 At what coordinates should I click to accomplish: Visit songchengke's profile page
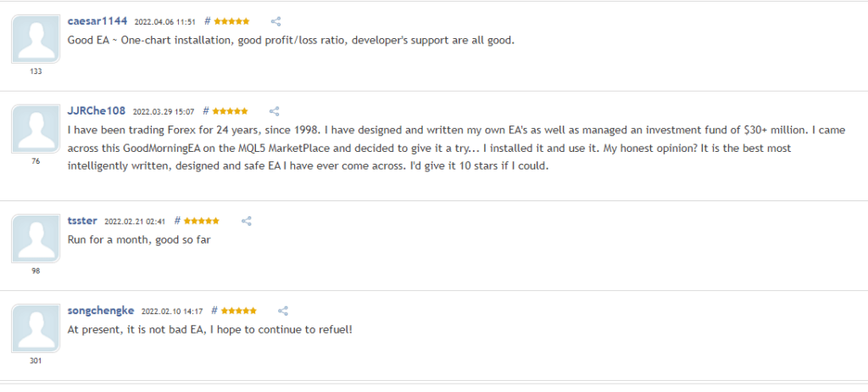101,311
